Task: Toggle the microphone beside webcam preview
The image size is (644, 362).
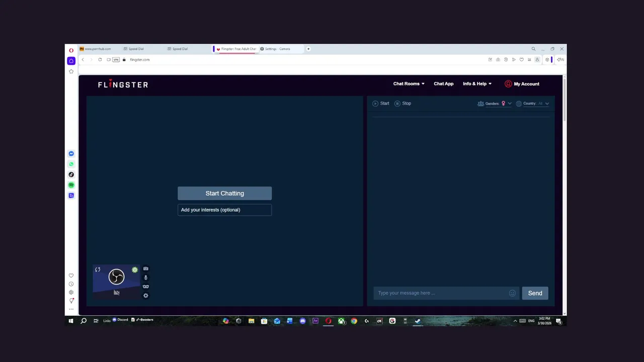Action: pos(146,278)
